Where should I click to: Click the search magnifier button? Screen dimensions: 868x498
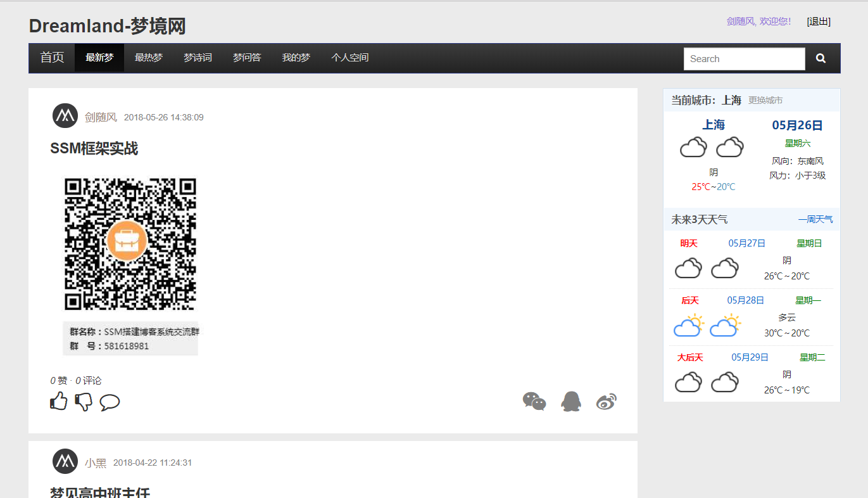coord(821,58)
